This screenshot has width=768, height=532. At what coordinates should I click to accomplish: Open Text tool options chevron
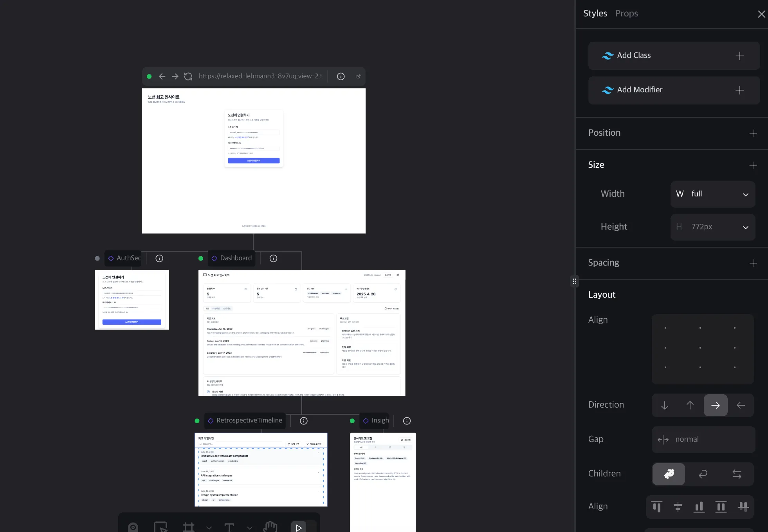pyautogui.click(x=250, y=528)
